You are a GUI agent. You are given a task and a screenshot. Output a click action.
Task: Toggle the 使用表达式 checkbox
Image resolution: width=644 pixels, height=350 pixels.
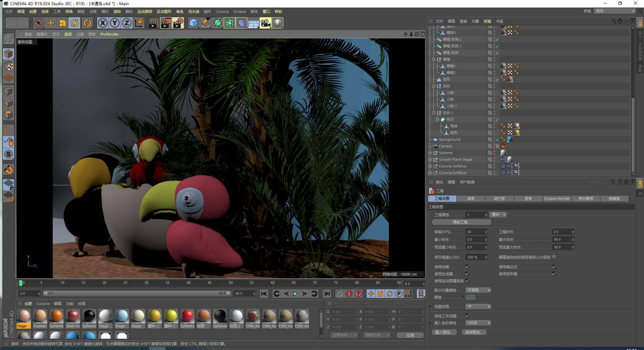click(x=554, y=267)
